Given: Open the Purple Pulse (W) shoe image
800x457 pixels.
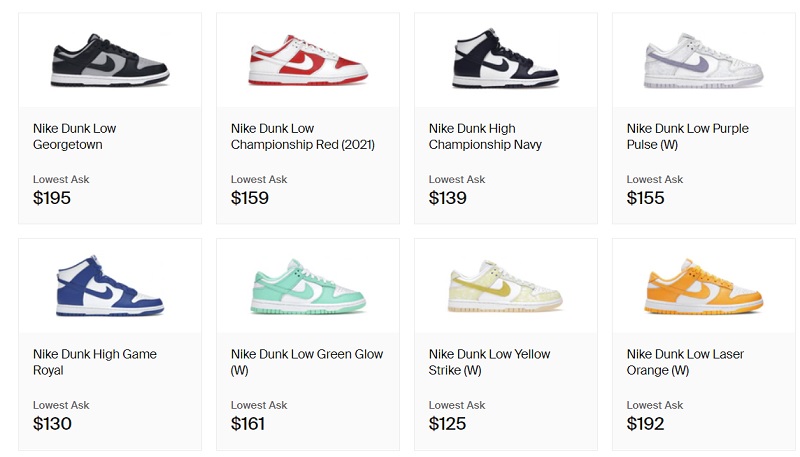Looking at the screenshot, I should coord(704,61).
